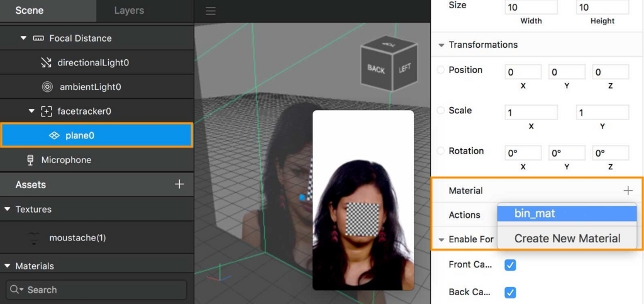Click the plane0 plane icon

[54, 135]
